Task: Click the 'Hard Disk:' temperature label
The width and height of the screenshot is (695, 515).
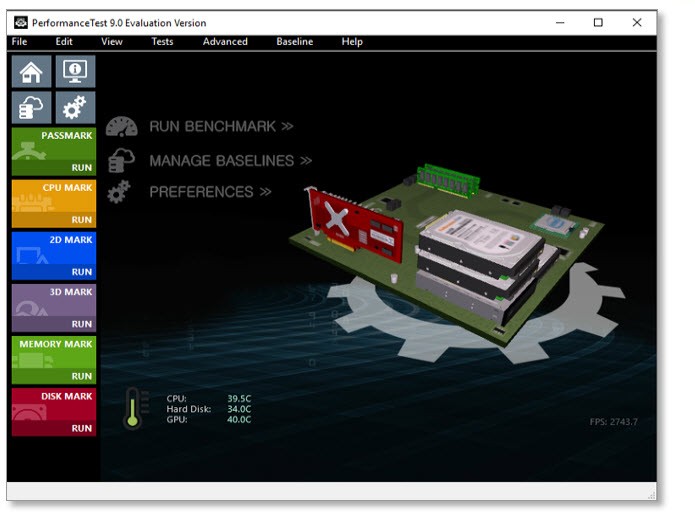Action: [189, 409]
